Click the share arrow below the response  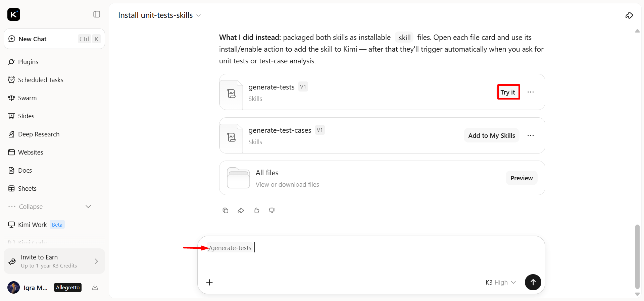point(241,210)
